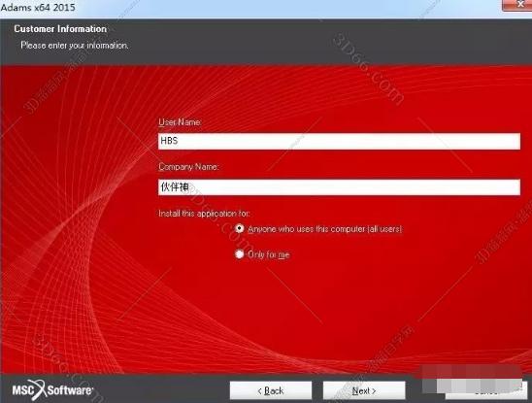
Task: Select Anyone who uses this computer radio button
Action: [239, 228]
